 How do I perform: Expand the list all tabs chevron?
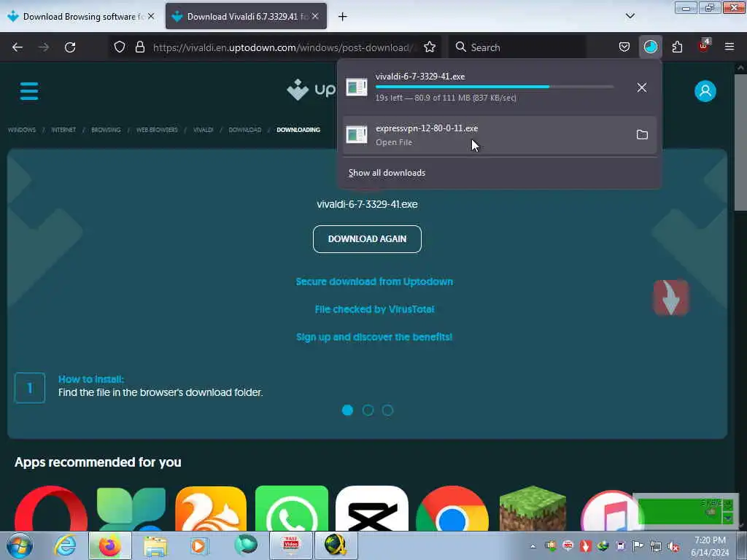[630, 16]
